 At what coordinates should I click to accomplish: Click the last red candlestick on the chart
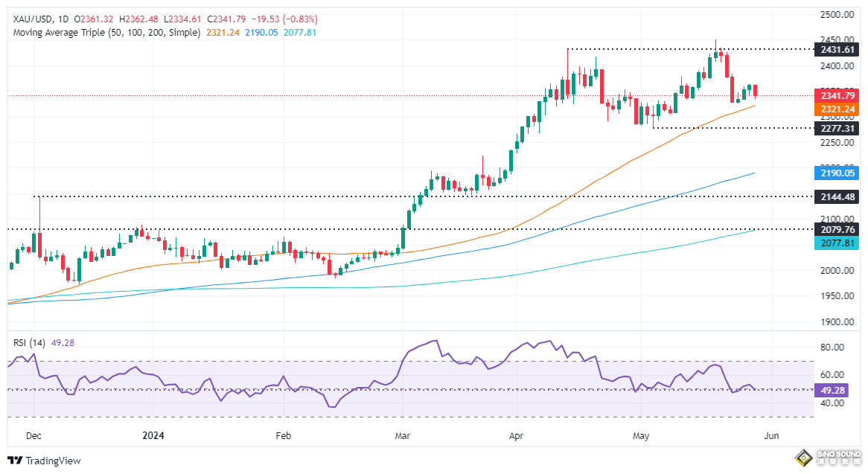pos(756,91)
